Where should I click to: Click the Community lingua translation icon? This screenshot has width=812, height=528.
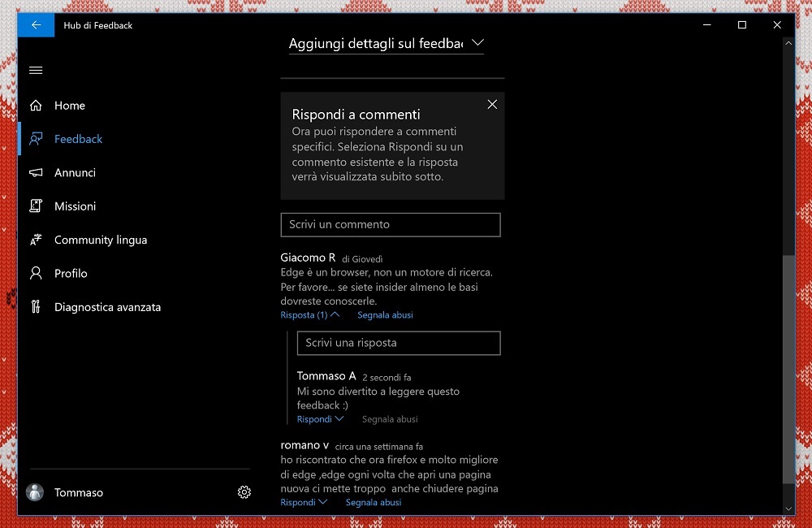(36, 240)
